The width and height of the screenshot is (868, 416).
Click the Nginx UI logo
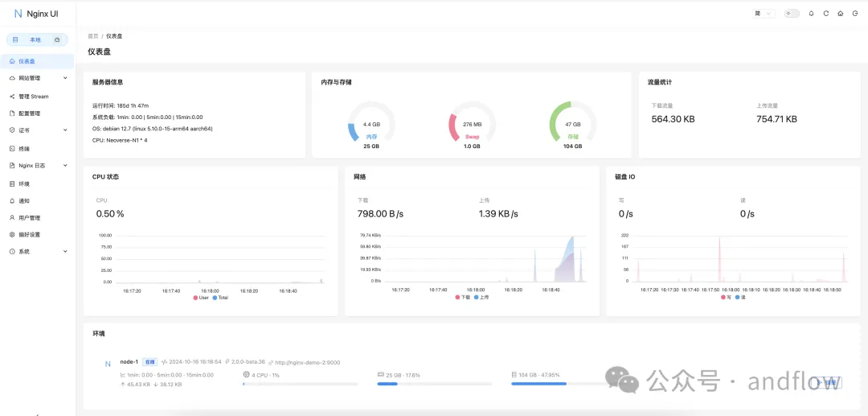point(34,14)
